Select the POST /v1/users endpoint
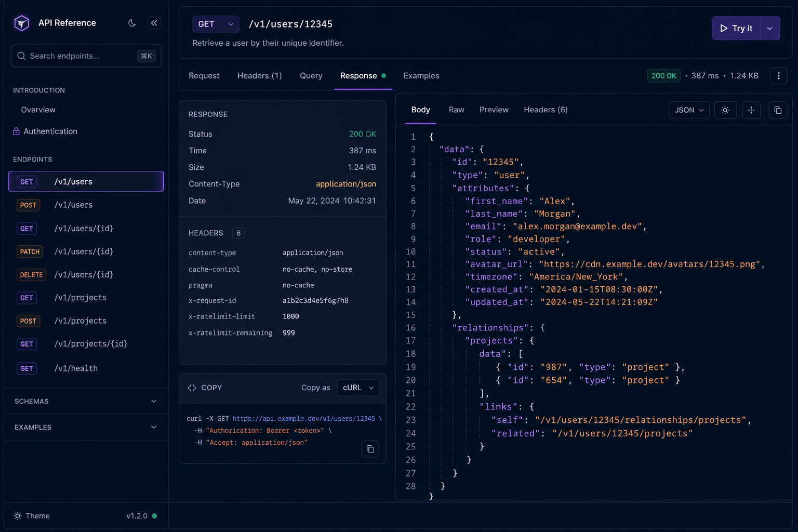798x532 pixels. coord(86,205)
